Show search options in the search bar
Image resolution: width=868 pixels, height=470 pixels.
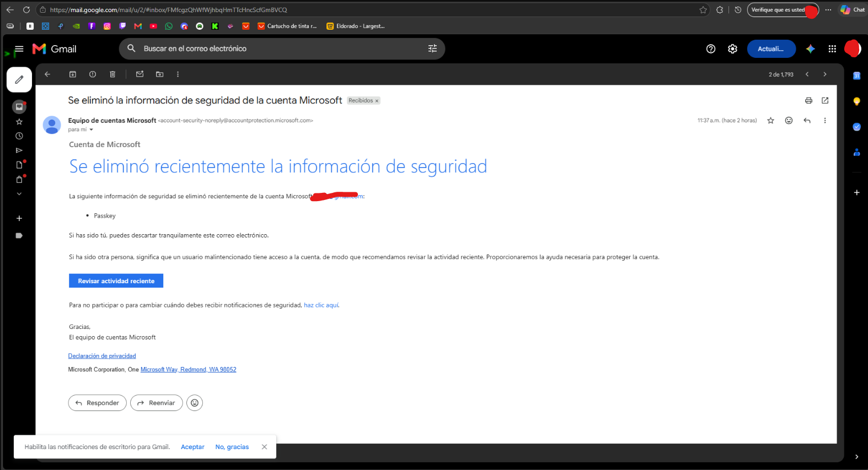(x=432, y=48)
